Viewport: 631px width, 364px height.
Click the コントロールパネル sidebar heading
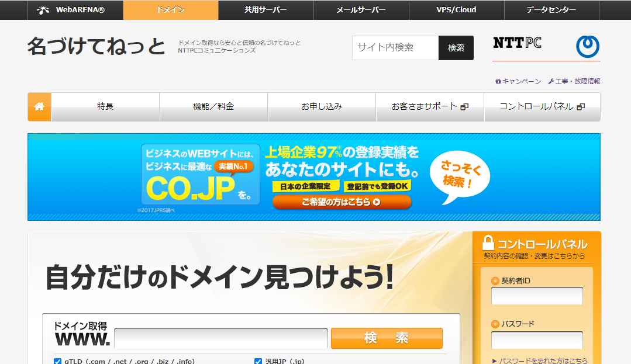tap(543, 244)
